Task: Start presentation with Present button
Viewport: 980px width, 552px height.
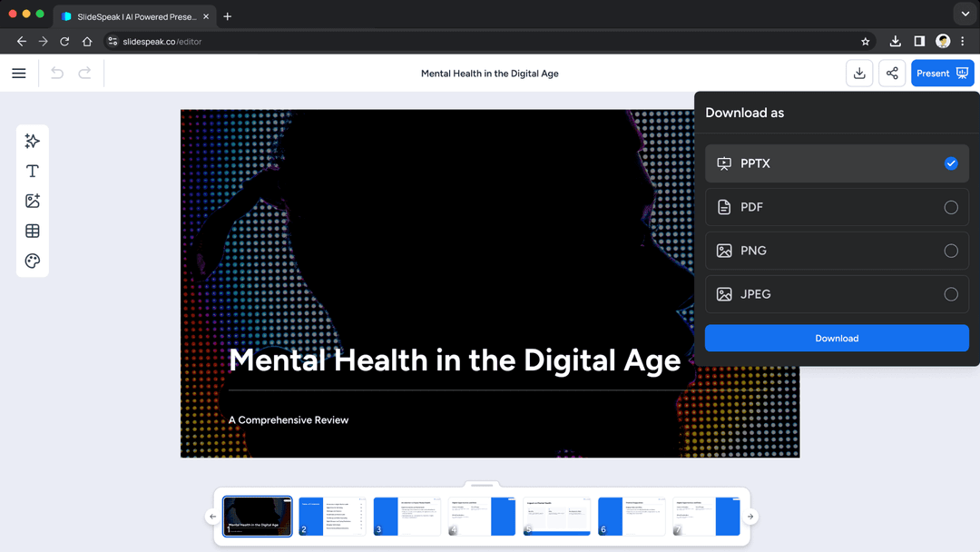Action: point(942,74)
